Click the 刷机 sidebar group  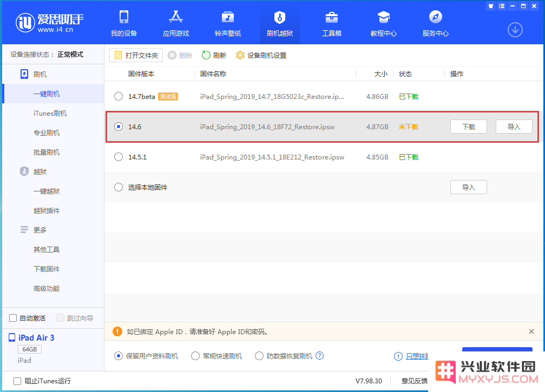tap(34, 74)
